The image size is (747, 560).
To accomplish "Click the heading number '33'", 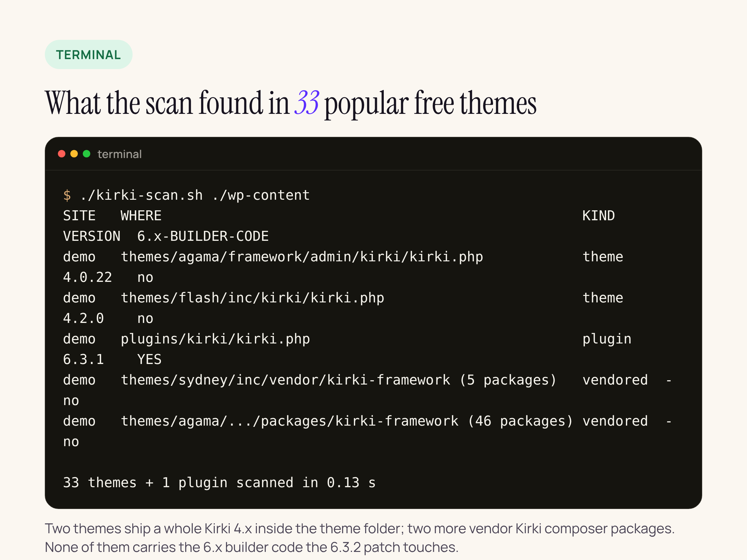I will [307, 103].
